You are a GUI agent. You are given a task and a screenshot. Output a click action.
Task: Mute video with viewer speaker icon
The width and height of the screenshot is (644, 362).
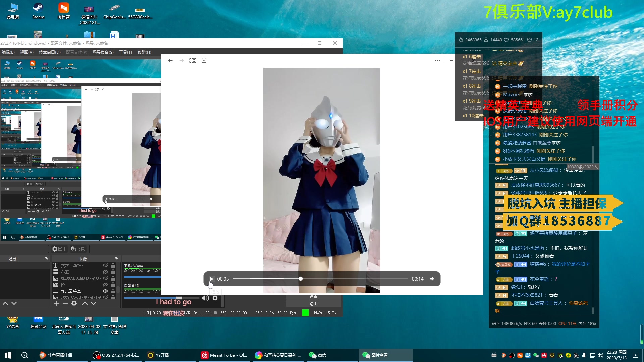[x=432, y=279]
